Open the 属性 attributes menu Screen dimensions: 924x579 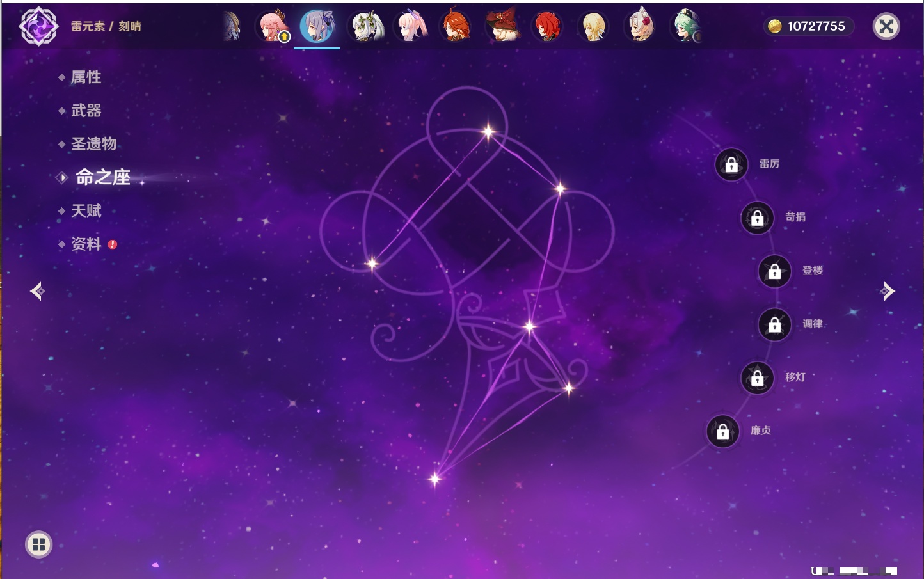(x=86, y=77)
